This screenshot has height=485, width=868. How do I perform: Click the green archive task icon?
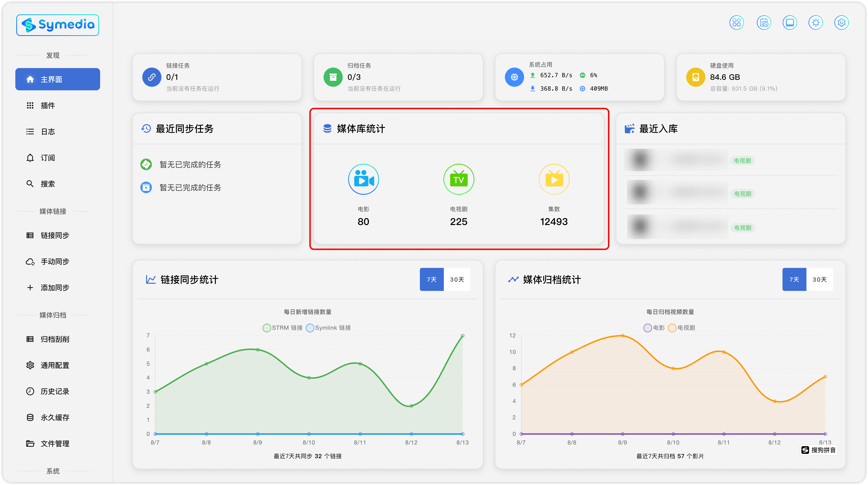point(333,77)
